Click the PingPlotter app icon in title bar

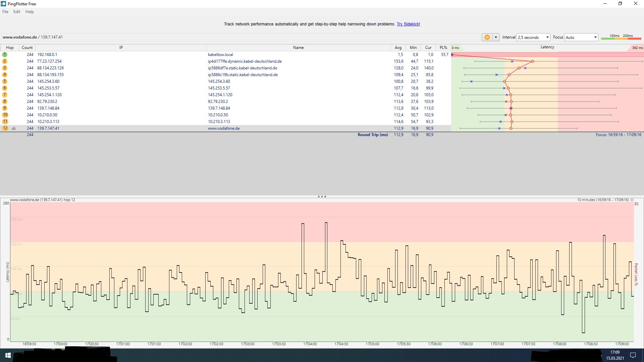[3, 4]
